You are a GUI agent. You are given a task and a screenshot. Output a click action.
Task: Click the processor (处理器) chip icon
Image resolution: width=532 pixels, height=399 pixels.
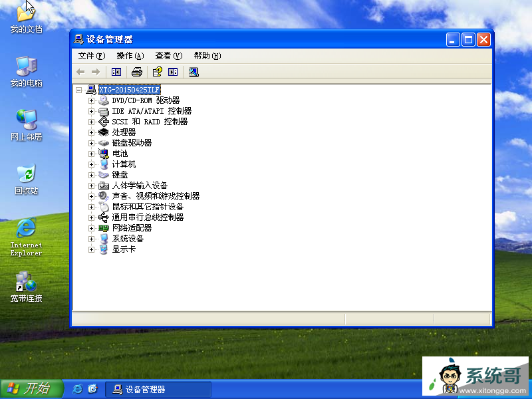(x=104, y=132)
